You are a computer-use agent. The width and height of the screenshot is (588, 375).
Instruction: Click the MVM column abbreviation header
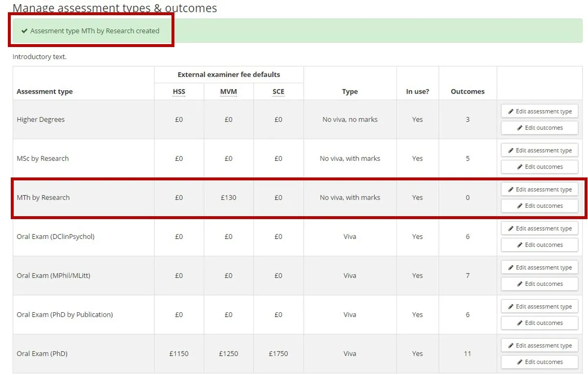point(228,92)
